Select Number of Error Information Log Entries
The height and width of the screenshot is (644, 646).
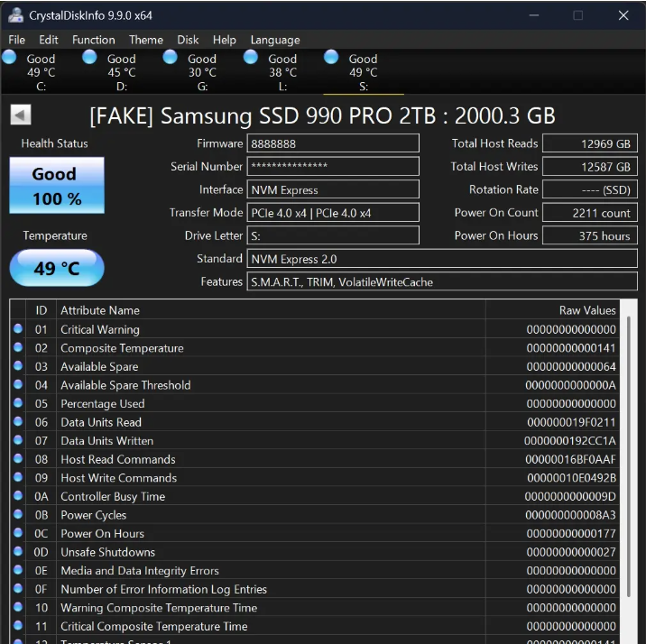click(x=163, y=589)
